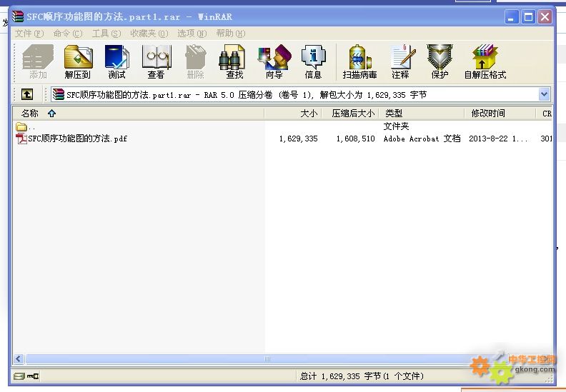
Task: Run the 测试 (Test) archive tool
Action: (x=117, y=61)
